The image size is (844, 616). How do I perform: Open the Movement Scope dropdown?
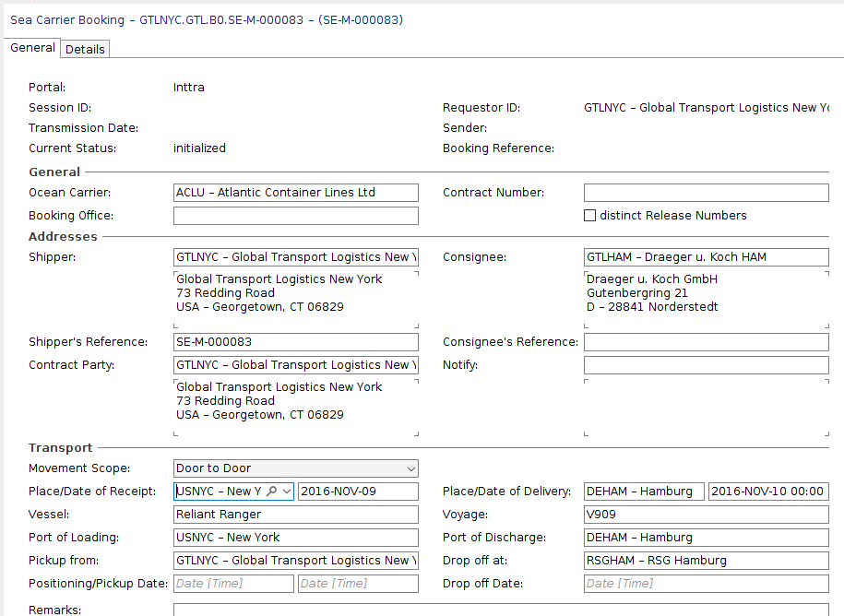pos(409,468)
